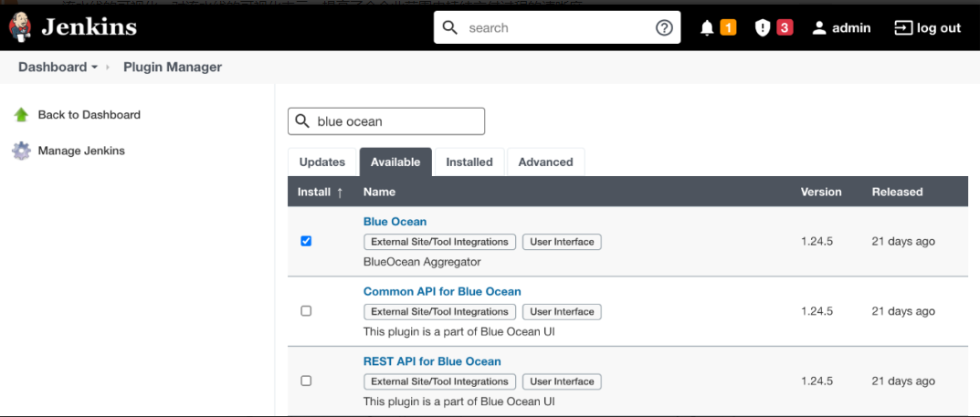The height and width of the screenshot is (417, 980).
Task: Open Common API for Blue Ocean link
Action: [442, 291]
